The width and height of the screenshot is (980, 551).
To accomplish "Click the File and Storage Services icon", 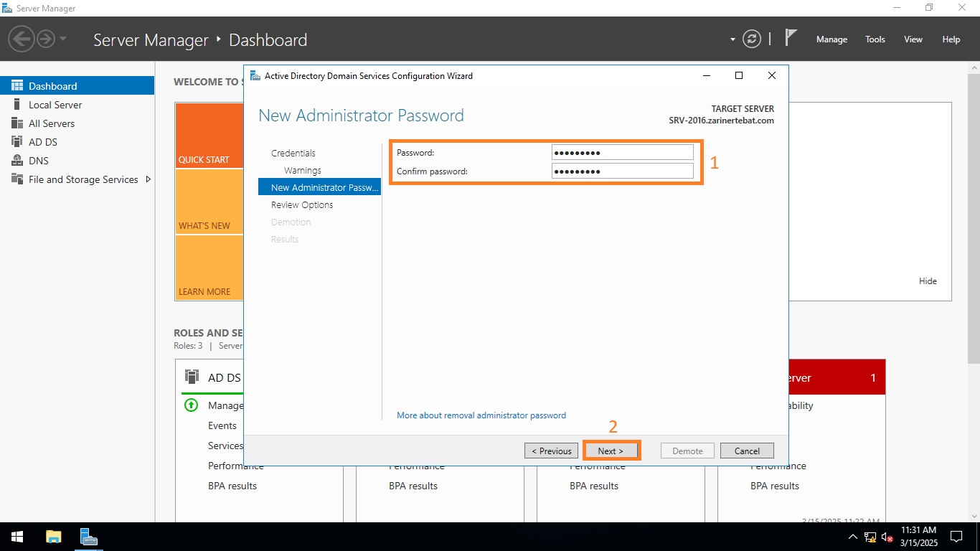I will point(17,179).
